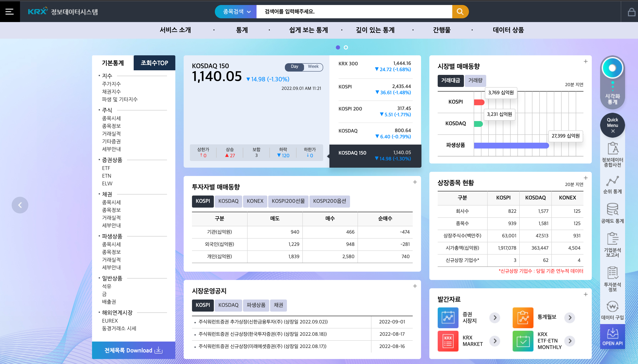This screenshot has width=638, height=364.
Task: Open notice 주식워런트증권 추가상장(신한금융투자(주))
Action: tap(263, 322)
